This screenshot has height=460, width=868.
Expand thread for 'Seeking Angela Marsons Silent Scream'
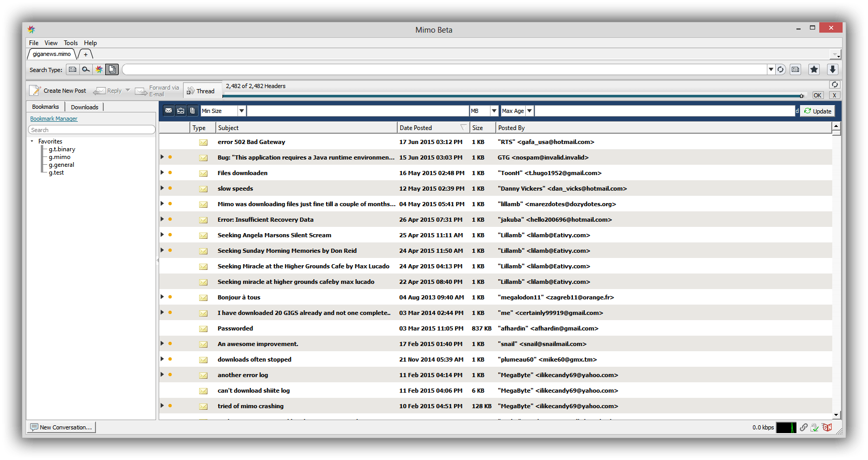tap(162, 235)
